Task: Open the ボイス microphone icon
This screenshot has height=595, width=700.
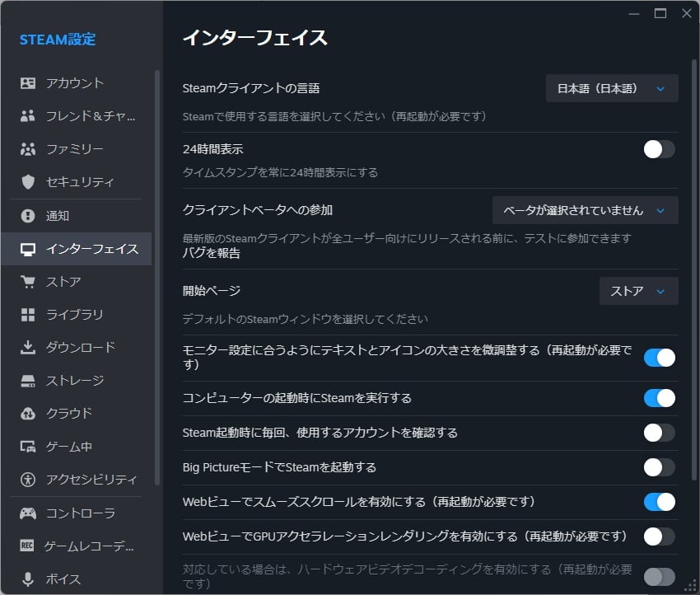Action: 29,579
